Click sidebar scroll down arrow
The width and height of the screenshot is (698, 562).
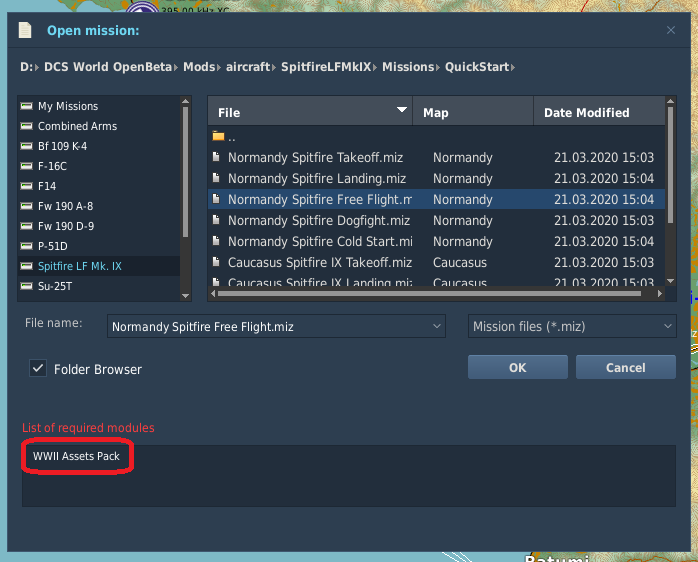coord(186,296)
